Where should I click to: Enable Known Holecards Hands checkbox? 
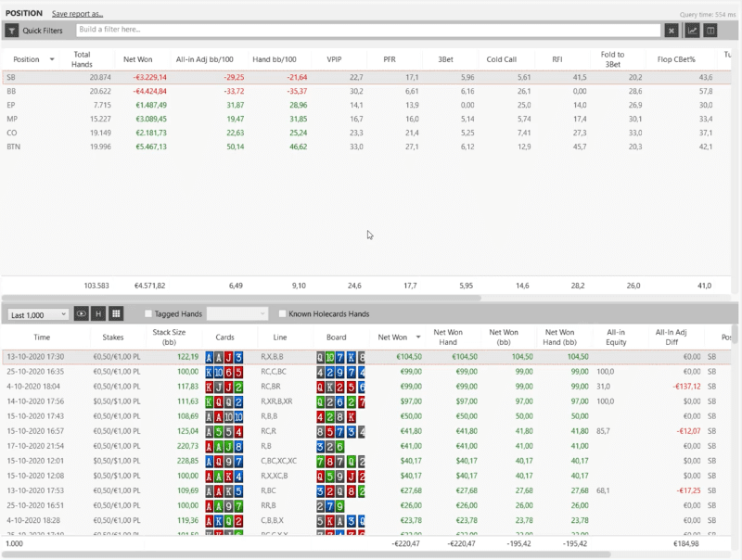(x=282, y=314)
